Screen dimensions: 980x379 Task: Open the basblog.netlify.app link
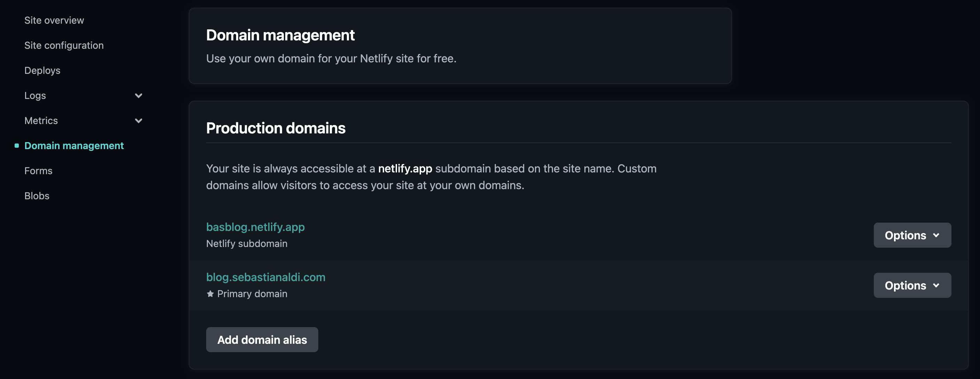(255, 227)
